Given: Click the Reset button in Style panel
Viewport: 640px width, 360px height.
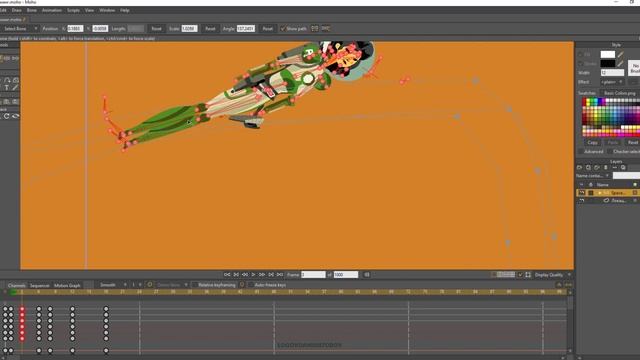Looking at the screenshot, I should tap(633, 142).
